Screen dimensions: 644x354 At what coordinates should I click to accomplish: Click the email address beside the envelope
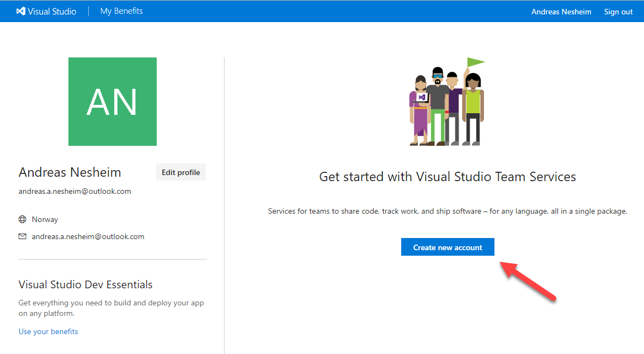click(x=88, y=236)
